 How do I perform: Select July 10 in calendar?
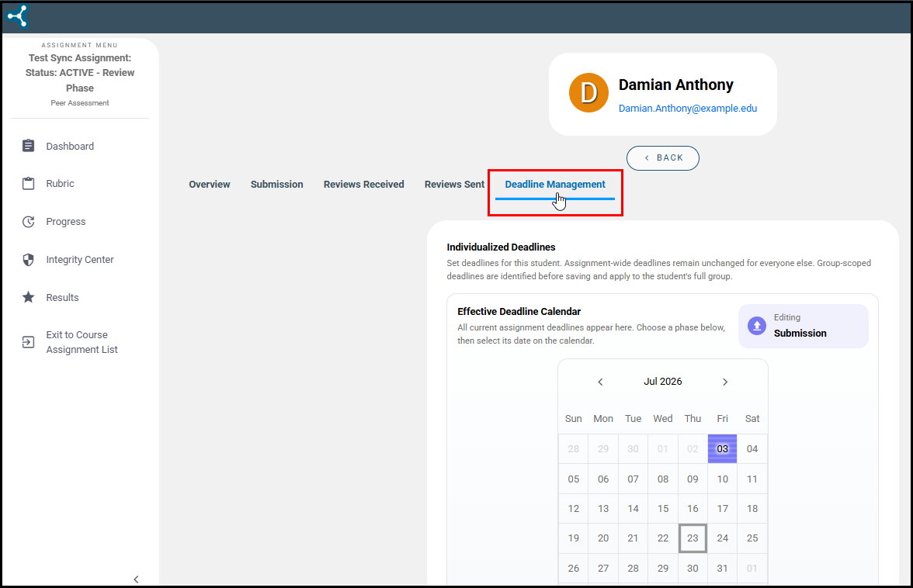pyautogui.click(x=722, y=479)
